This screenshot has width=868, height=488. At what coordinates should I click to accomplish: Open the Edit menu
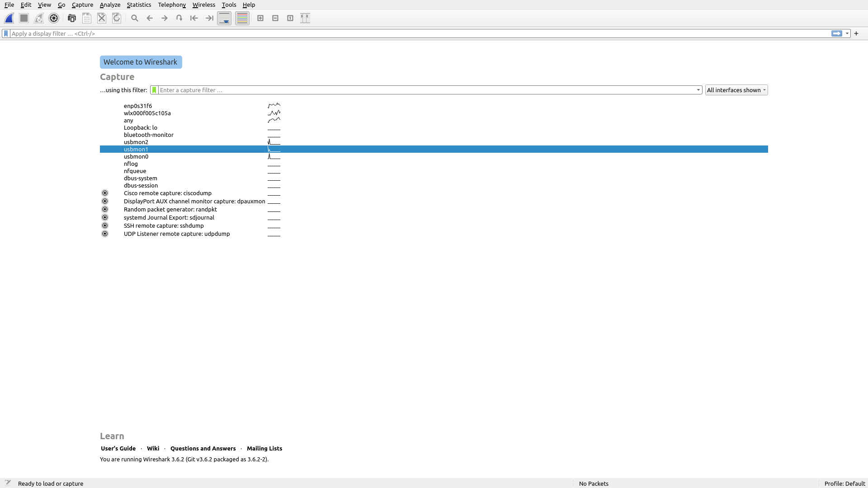click(26, 5)
